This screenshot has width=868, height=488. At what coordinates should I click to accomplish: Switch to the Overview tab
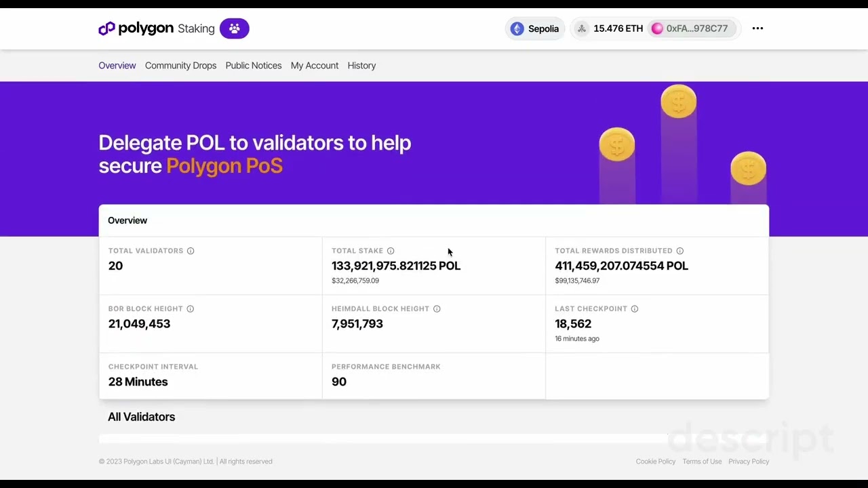[117, 66]
